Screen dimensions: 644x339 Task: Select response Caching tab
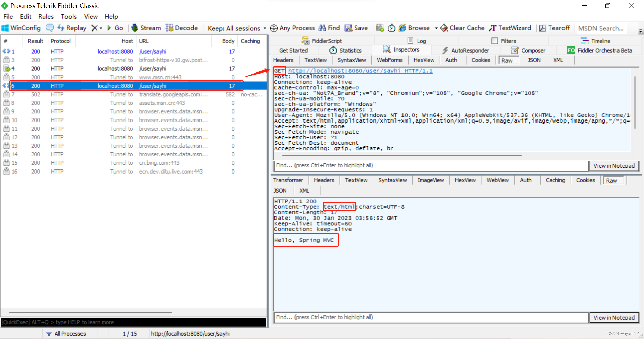pos(555,180)
